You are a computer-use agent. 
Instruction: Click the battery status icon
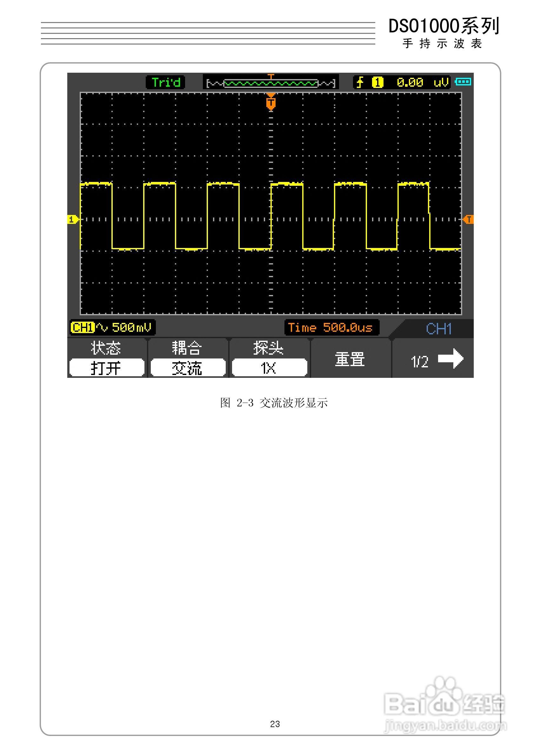(463, 82)
